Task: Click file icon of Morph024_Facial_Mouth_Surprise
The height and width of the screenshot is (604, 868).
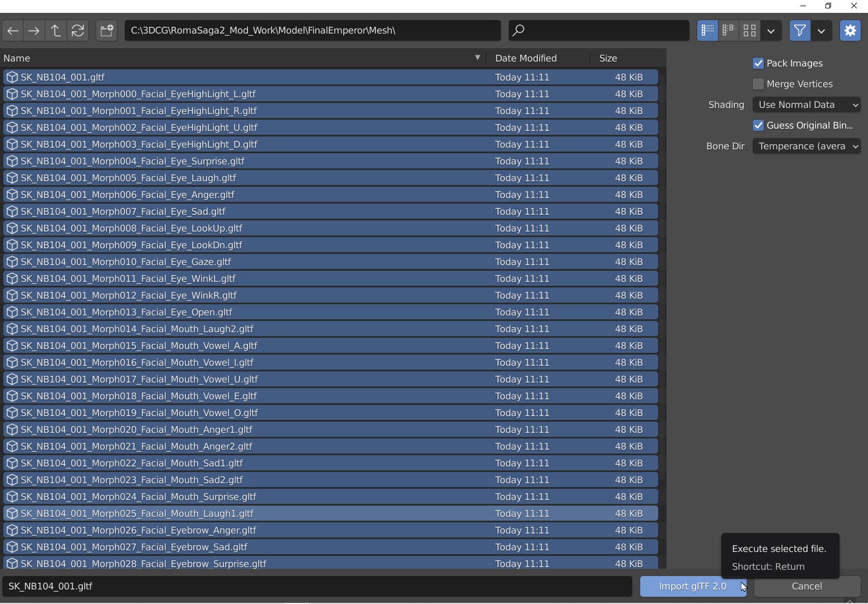Action: [12, 497]
